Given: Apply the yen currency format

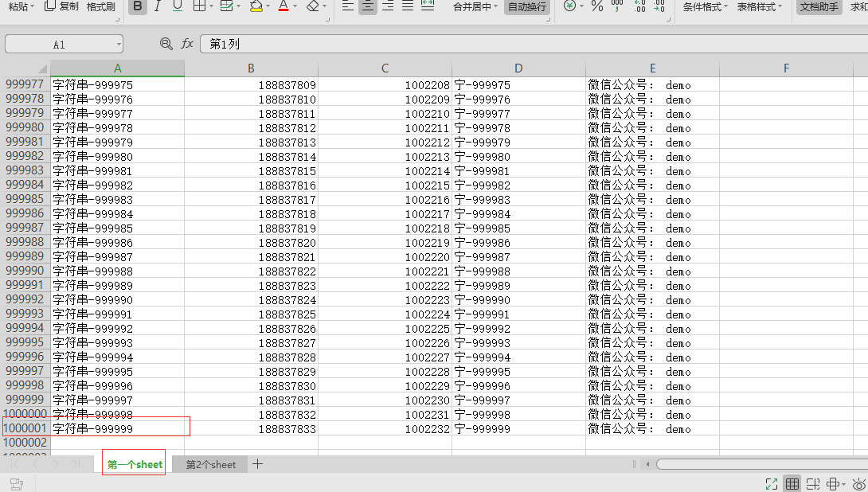Looking at the screenshot, I should point(569,6).
